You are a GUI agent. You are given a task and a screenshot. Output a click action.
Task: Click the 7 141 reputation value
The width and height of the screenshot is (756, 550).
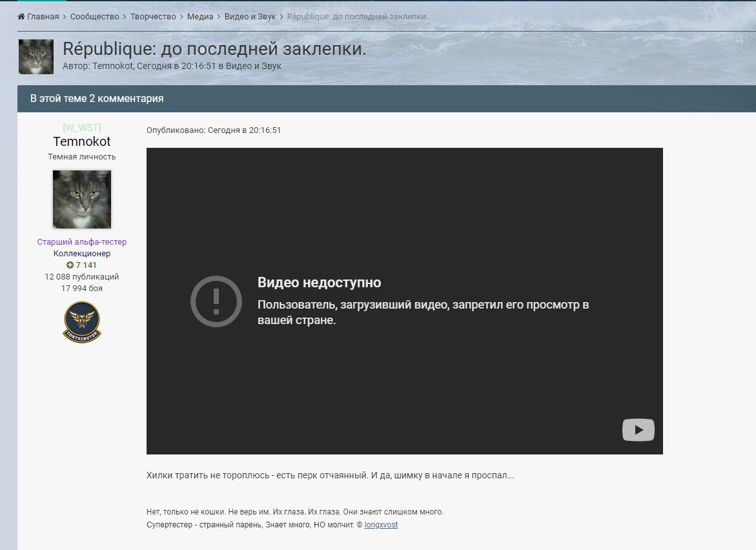[x=87, y=265]
